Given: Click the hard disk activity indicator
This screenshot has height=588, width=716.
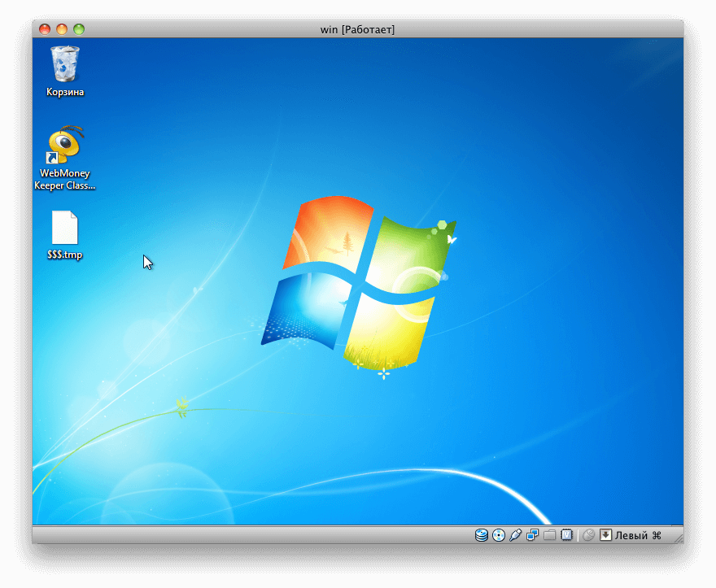Looking at the screenshot, I should click(482, 535).
